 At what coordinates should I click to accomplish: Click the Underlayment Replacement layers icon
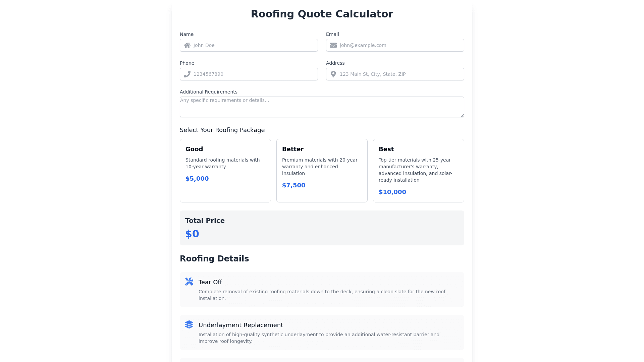pos(189,324)
